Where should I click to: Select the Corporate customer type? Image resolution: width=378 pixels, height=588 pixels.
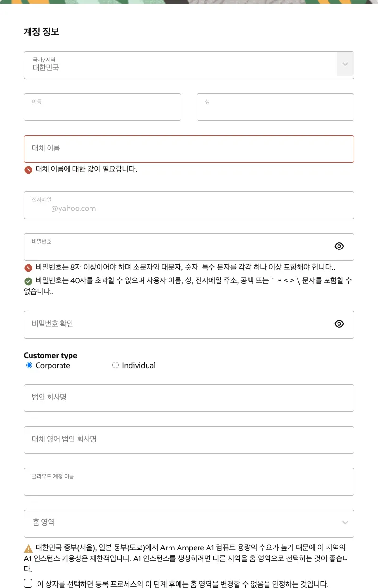pos(30,365)
